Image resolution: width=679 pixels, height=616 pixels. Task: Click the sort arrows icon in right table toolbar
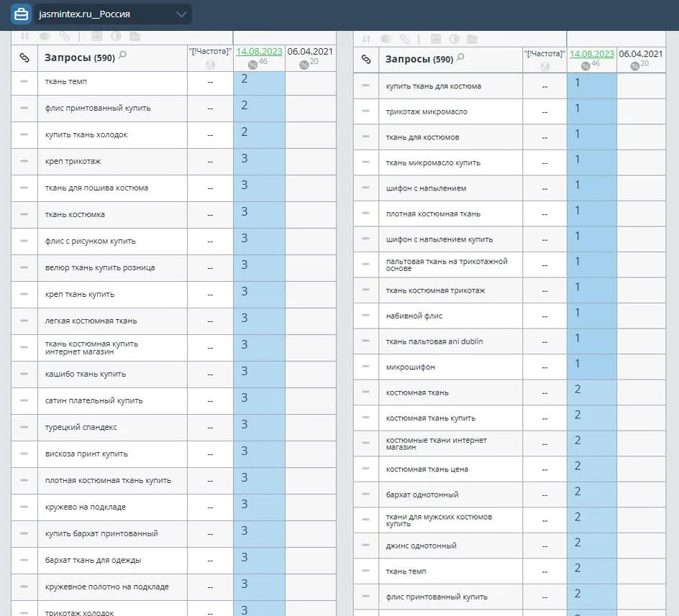(x=366, y=39)
